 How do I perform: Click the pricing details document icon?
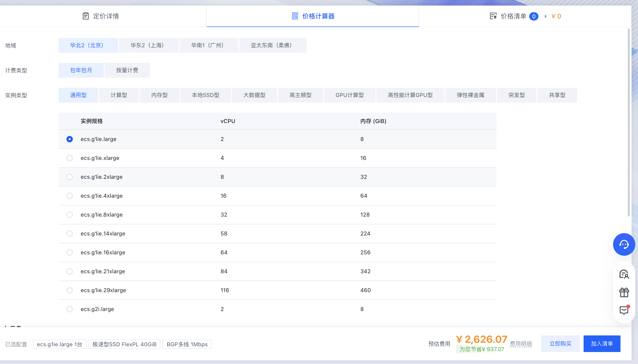coord(86,16)
